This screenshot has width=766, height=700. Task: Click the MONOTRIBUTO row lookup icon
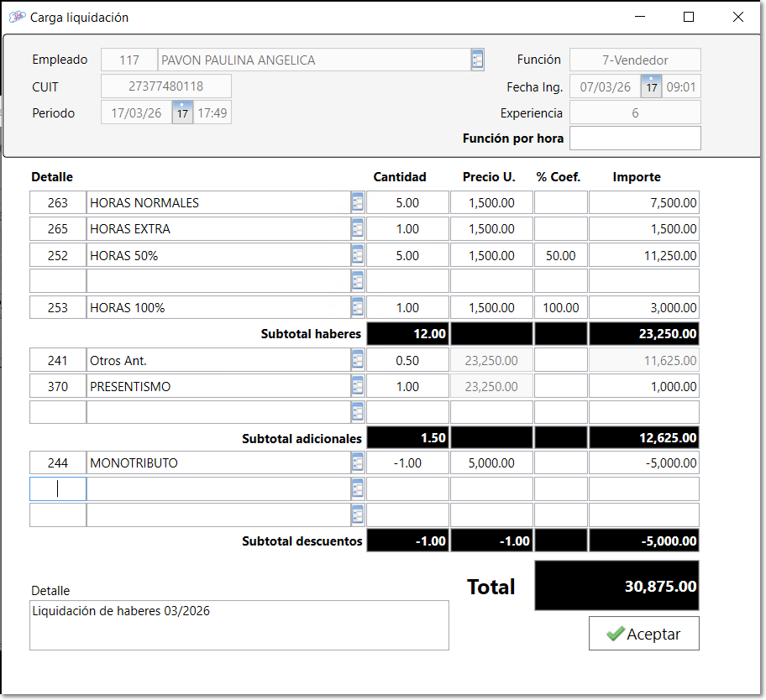pos(357,462)
